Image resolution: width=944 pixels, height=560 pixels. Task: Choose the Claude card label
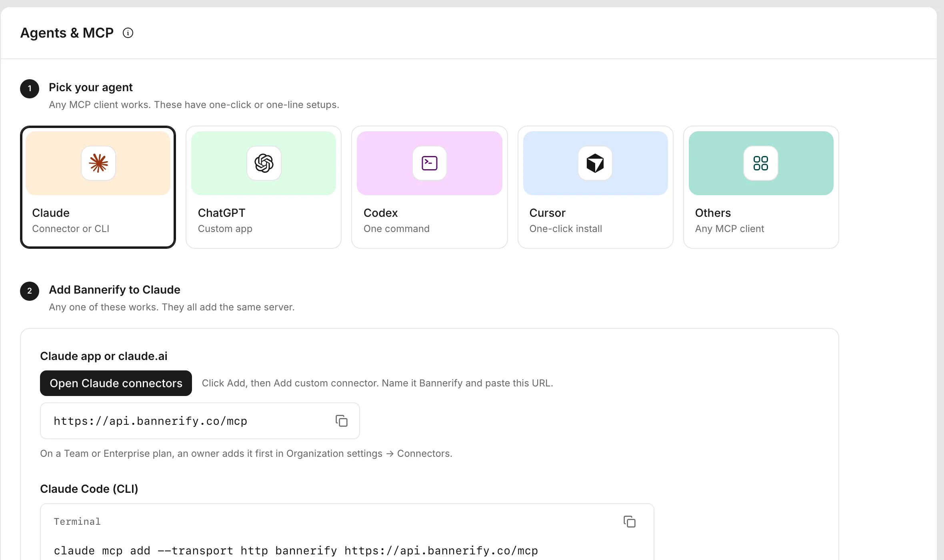coord(51,213)
